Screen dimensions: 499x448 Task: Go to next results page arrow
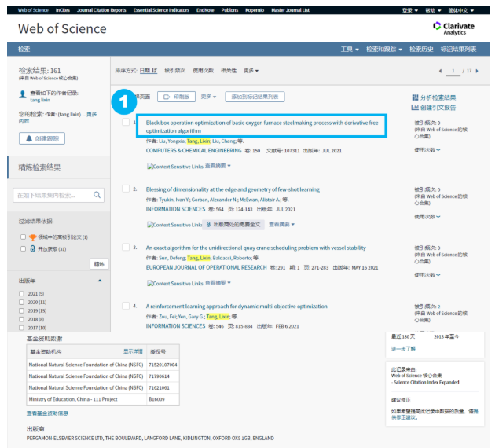click(x=477, y=71)
